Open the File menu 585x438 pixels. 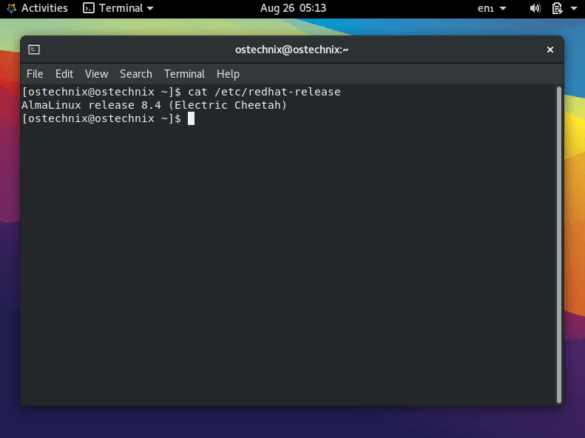point(35,74)
